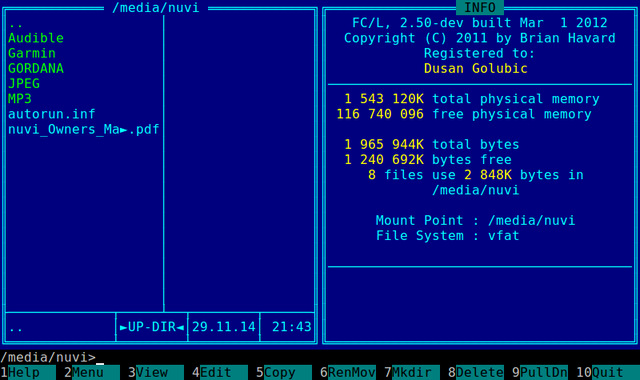Select the GORDANA folder
Viewport: 640px width, 380px height.
(x=36, y=69)
